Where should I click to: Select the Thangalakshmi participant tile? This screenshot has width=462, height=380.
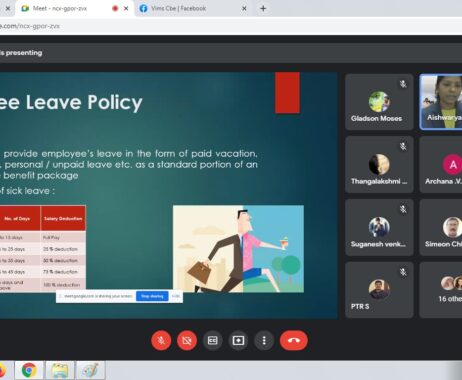379,164
